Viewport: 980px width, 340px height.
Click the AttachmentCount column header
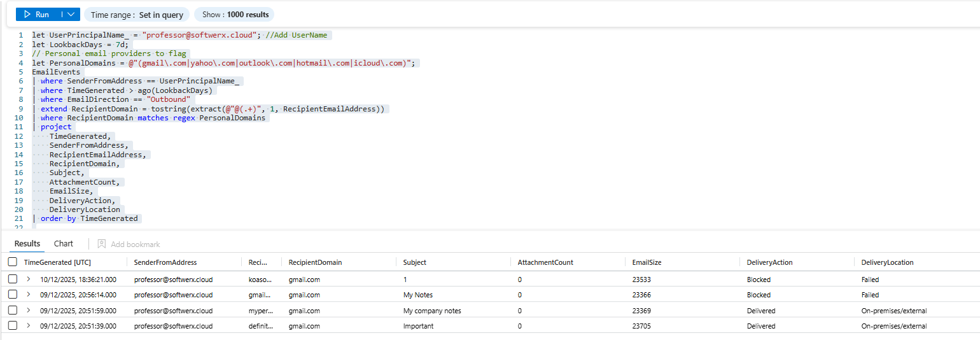coord(545,262)
